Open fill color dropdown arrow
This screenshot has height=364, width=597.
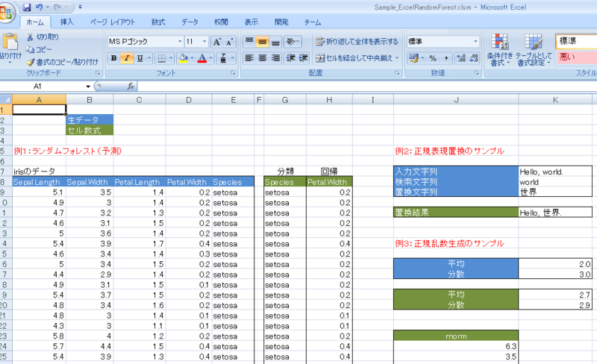click(192, 58)
